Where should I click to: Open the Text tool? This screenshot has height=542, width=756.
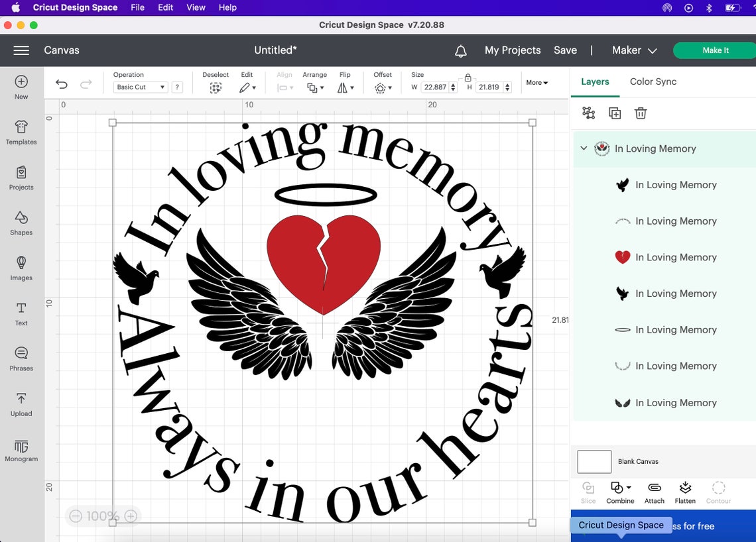click(21, 314)
